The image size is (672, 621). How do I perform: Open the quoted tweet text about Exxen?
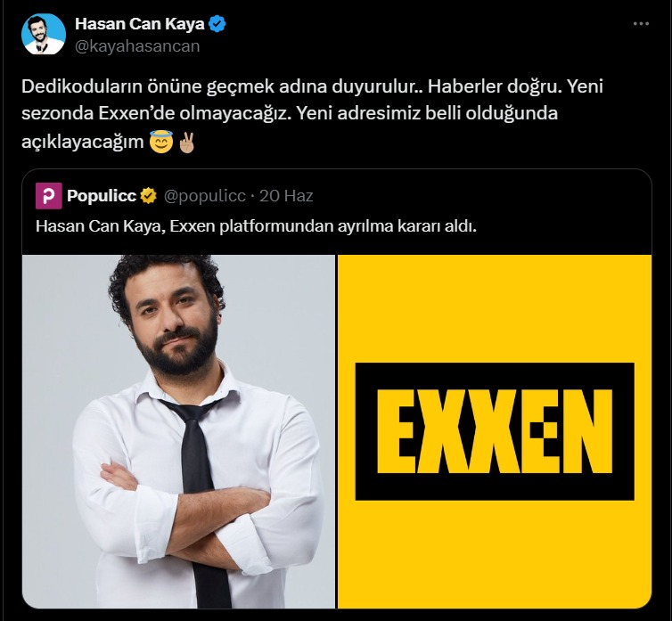click(256, 225)
